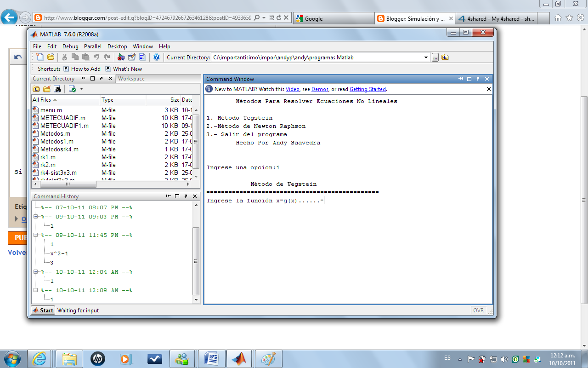
Task: Sort files by Type column header
Action: click(x=123, y=100)
